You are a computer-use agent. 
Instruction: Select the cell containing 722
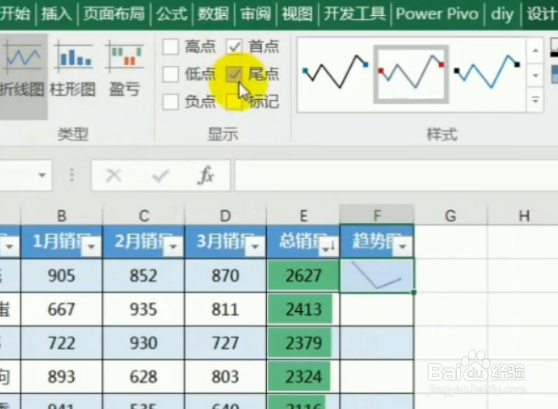[62, 343]
